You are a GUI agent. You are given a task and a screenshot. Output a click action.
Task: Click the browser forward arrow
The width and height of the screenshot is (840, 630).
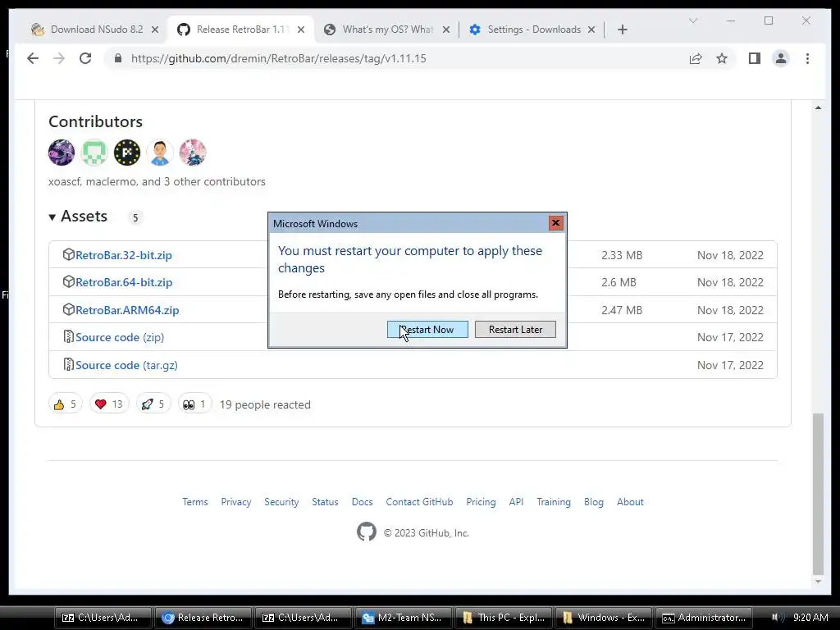(59, 58)
